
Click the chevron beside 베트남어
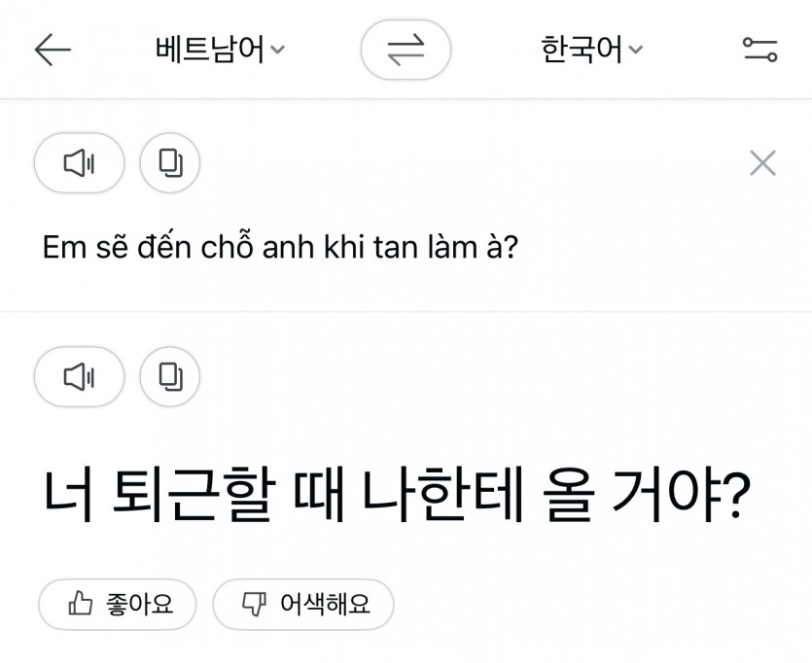click(x=277, y=51)
